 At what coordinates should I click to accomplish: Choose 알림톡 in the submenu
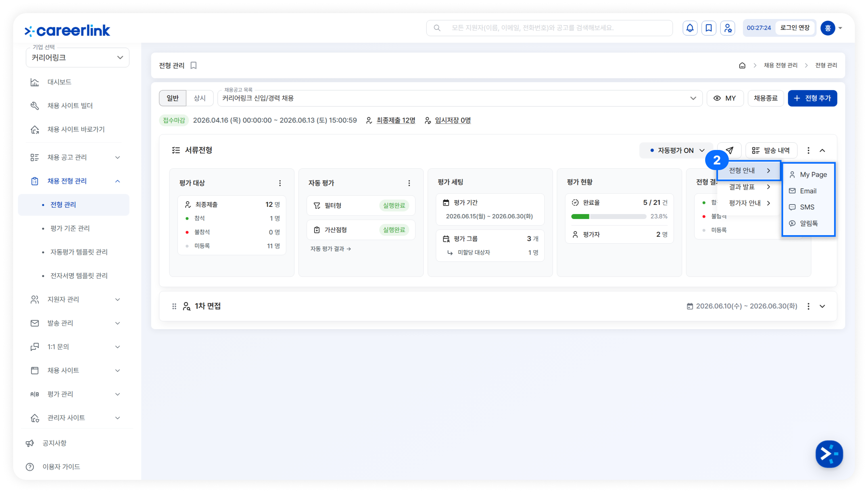click(x=808, y=223)
